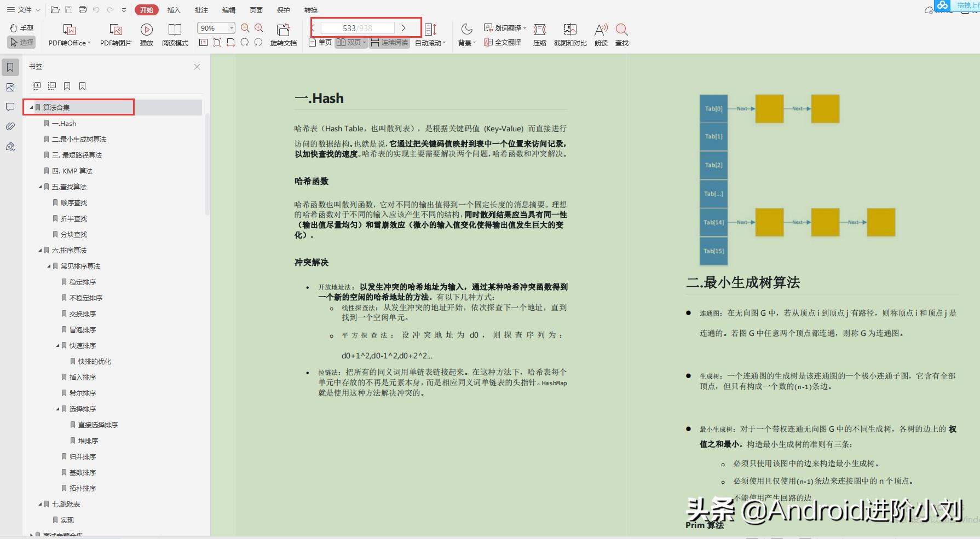980x539 pixels.
Task: Enter 阅读模式 reading mode
Action: pos(175,34)
